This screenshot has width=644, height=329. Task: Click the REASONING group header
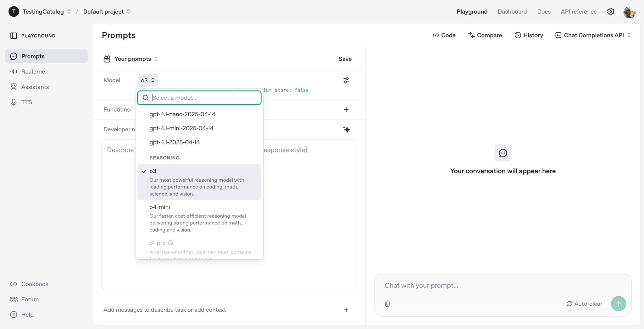pyautogui.click(x=164, y=158)
